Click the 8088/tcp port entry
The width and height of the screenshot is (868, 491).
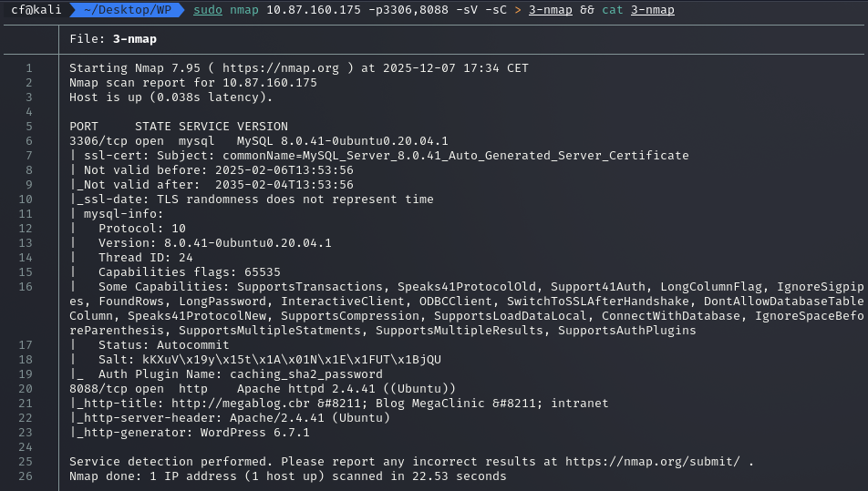tap(98, 389)
